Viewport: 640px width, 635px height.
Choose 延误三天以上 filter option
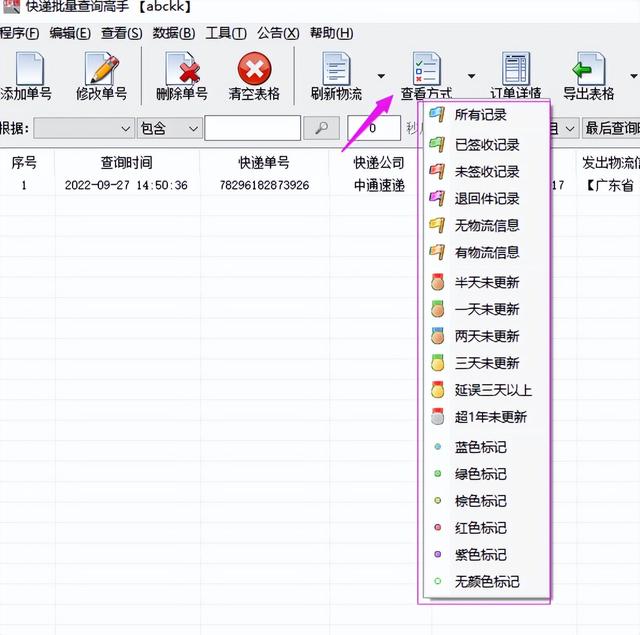click(492, 390)
